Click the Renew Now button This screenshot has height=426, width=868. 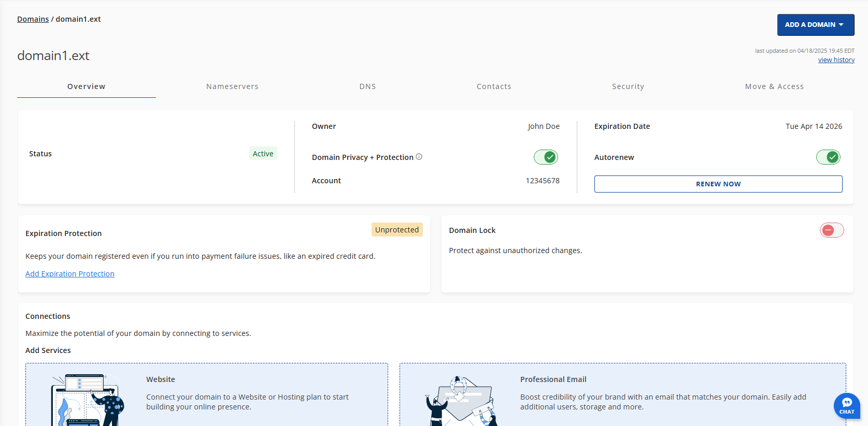(x=718, y=184)
